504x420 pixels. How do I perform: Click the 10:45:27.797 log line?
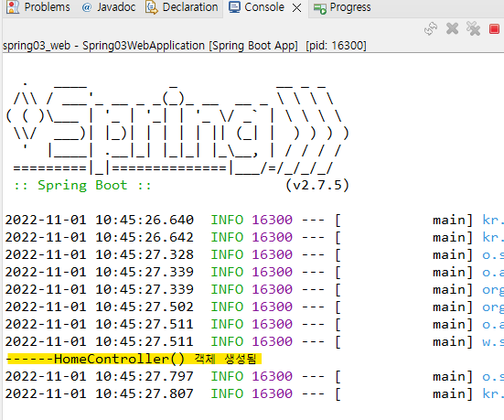click(254, 376)
